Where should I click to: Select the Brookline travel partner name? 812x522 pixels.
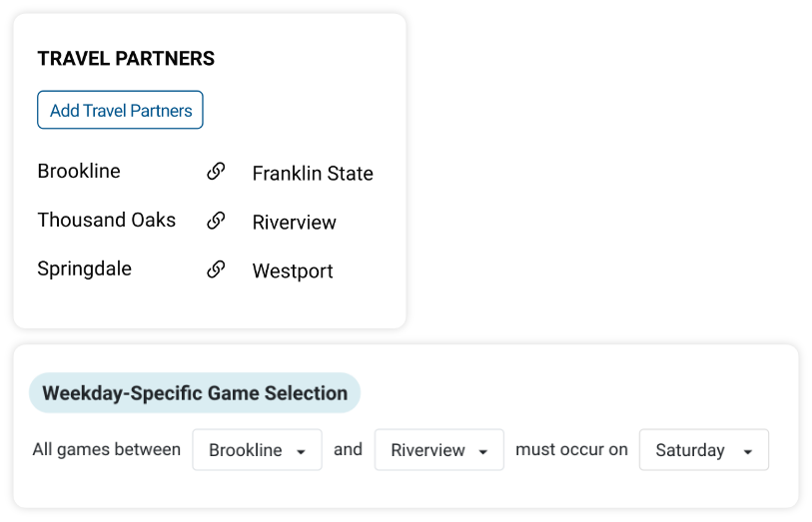(x=79, y=171)
